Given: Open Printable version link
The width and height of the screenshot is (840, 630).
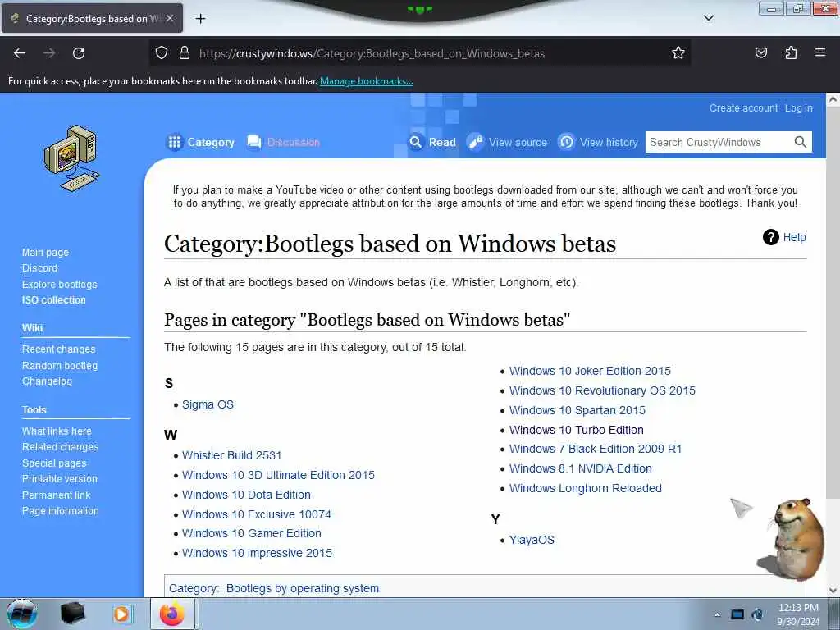Looking at the screenshot, I should 59,479.
